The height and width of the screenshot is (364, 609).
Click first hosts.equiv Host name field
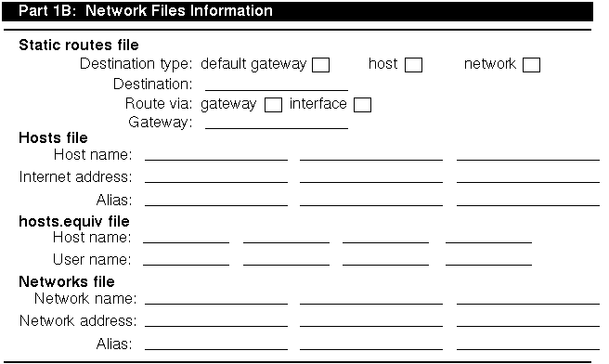186,237
